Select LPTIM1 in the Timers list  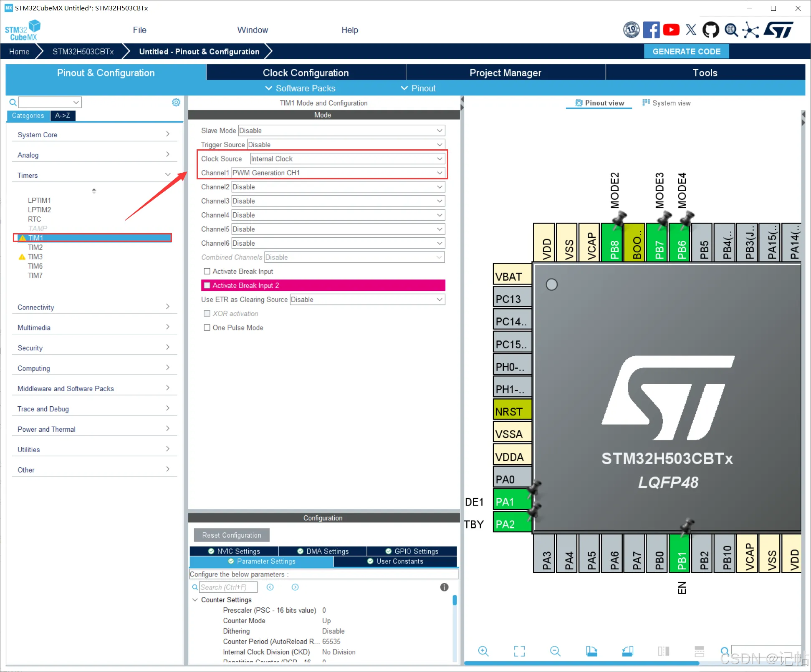coord(39,200)
